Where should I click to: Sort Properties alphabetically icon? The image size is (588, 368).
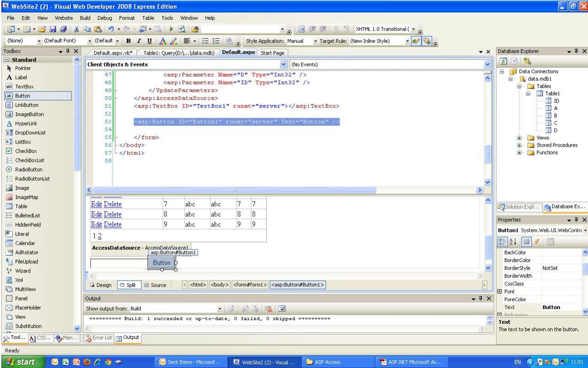513,241
